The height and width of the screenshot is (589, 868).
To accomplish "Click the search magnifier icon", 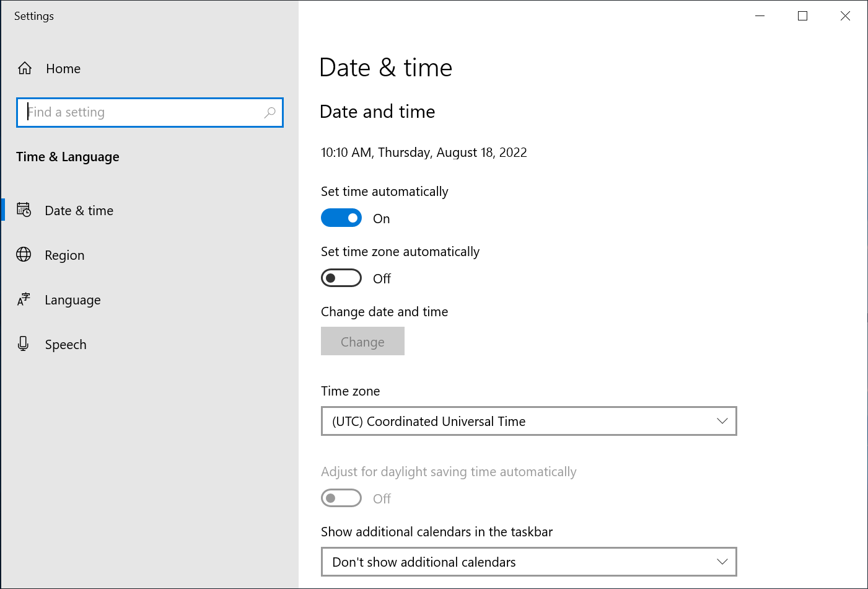I will point(270,112).
